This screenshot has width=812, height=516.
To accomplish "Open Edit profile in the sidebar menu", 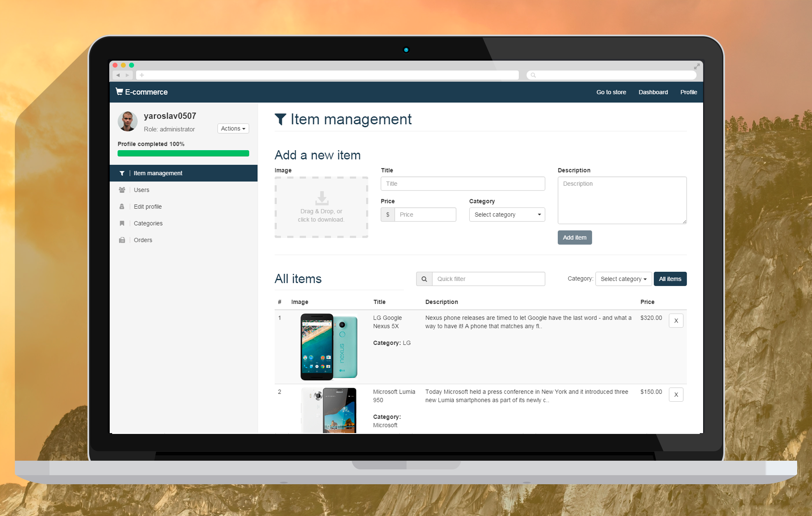I will tap(148, 207).
